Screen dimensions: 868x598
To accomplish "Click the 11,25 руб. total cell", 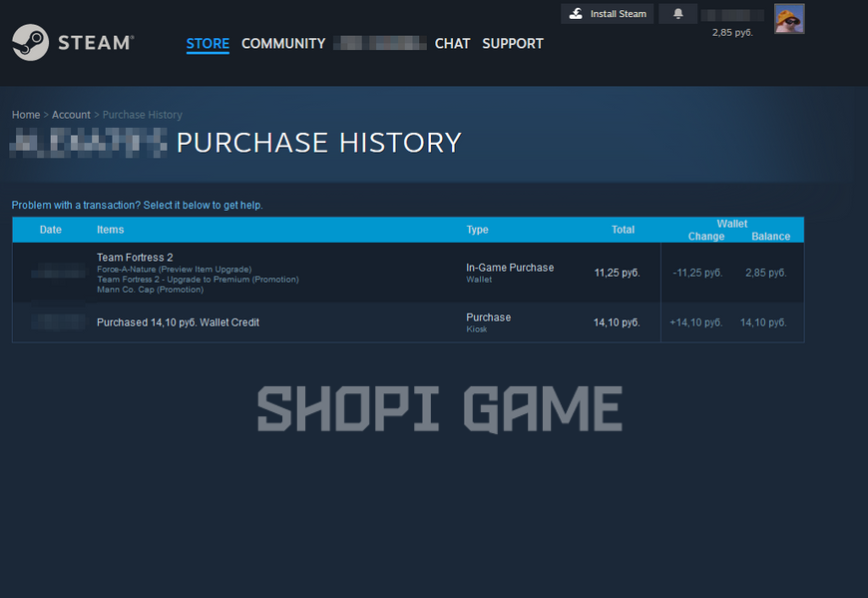I will pos(617,273).
